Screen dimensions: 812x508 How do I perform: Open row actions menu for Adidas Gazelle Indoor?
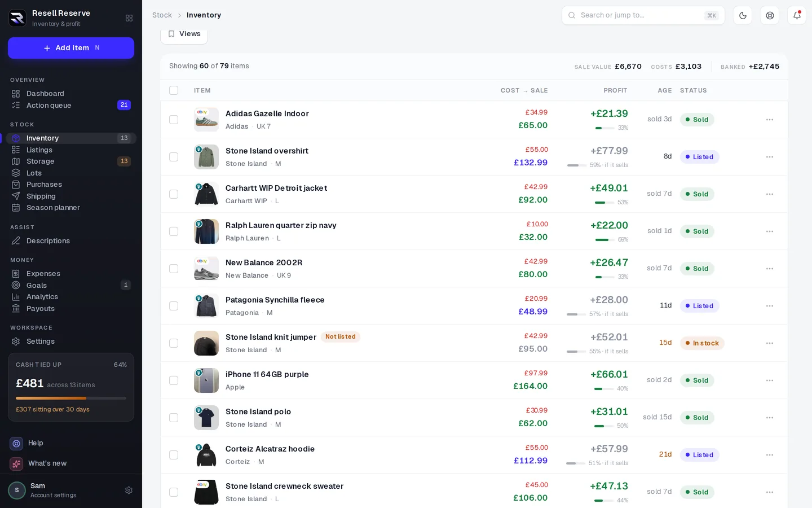coord(770,120)
